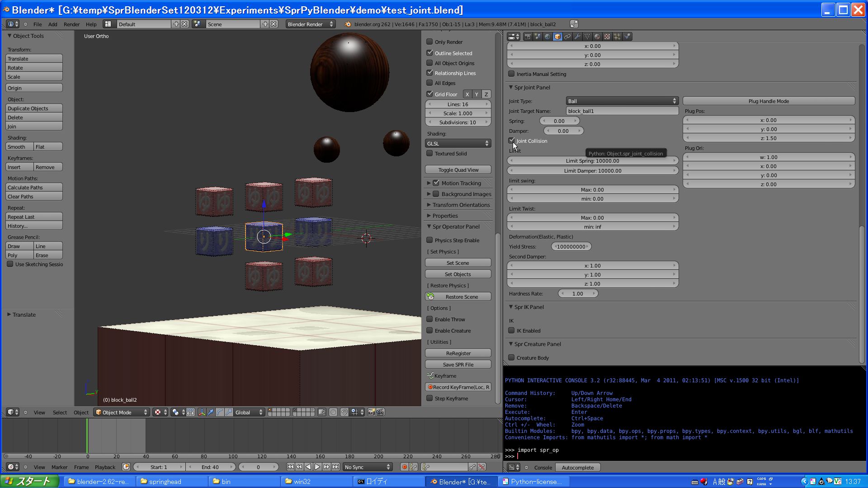Viewport: 868px width, 488px height.
Task: Open the Physics tab icon
Action: point(627,37)
